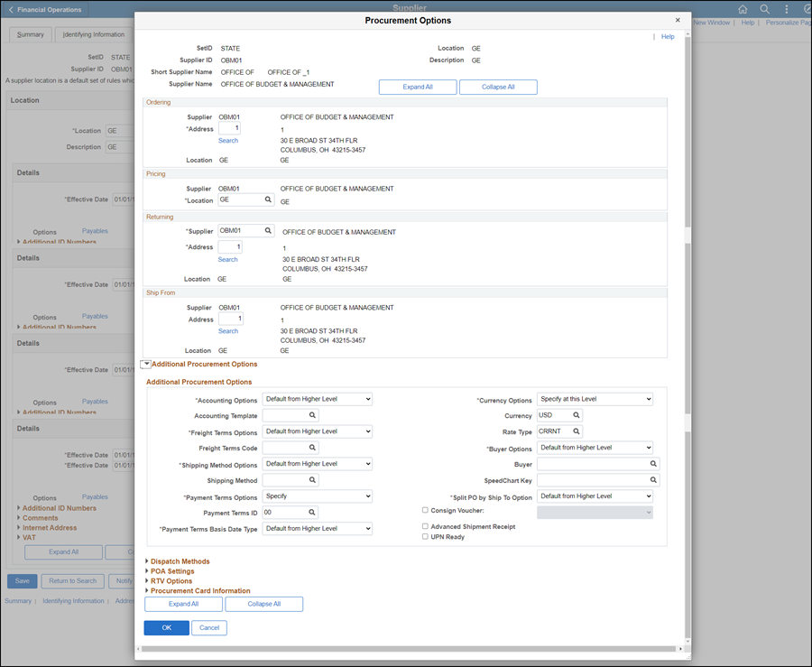Open the Currency lookup magnifier icon
Image resolution: width=812 pixels, height=667 pixels.
tap(577, 416)
